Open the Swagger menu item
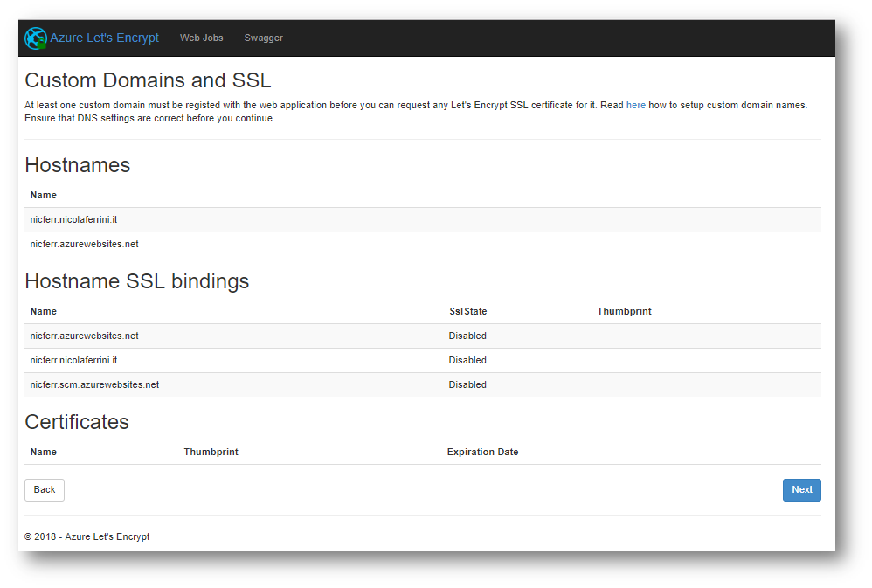 (264, 38)
